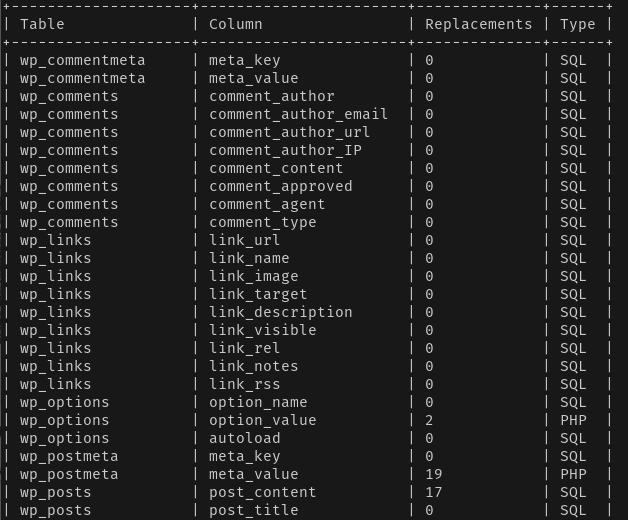Viewport: 628px width, 520px height.
Task: Click the post_title column entry
Action: tap(254, 510)
